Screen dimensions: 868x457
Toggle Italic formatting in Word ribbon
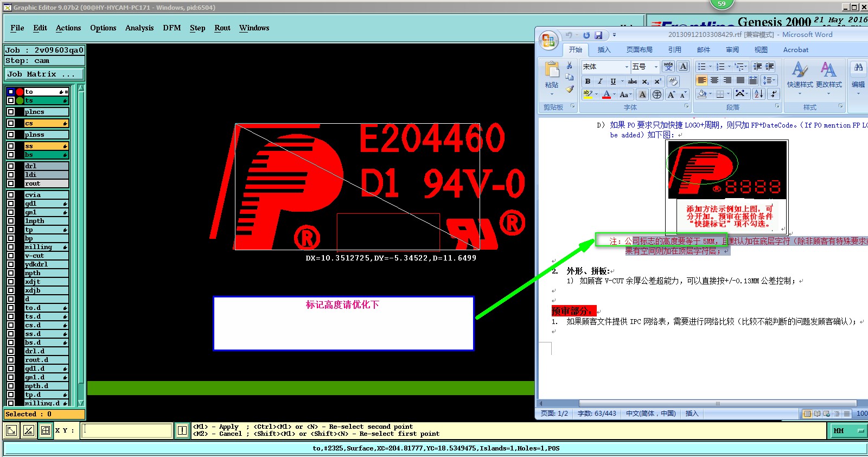(600, 81)
